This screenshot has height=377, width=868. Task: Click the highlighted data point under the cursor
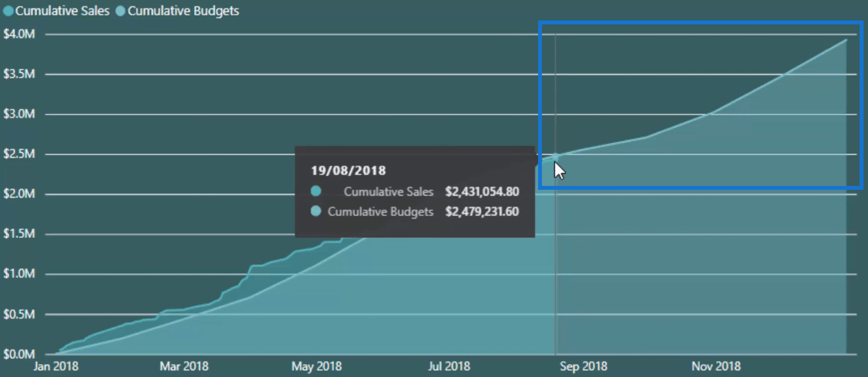[555, 156]
